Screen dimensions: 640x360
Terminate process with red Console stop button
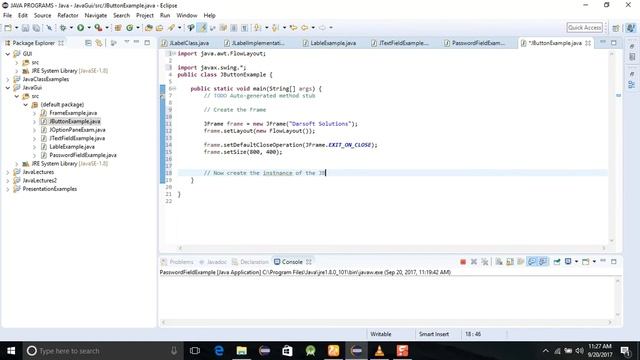[x=463, y=262]
